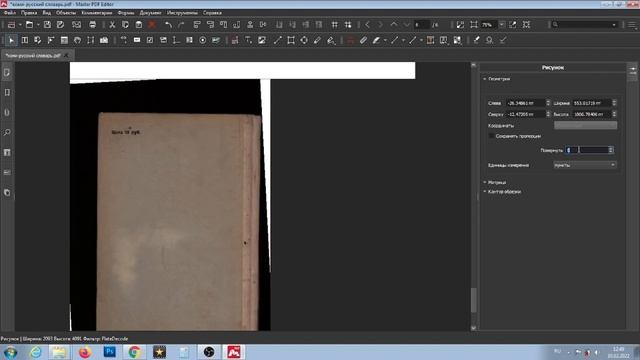
Task: Click the page number field
Action: pyautogui.click(x=421, y=25)
